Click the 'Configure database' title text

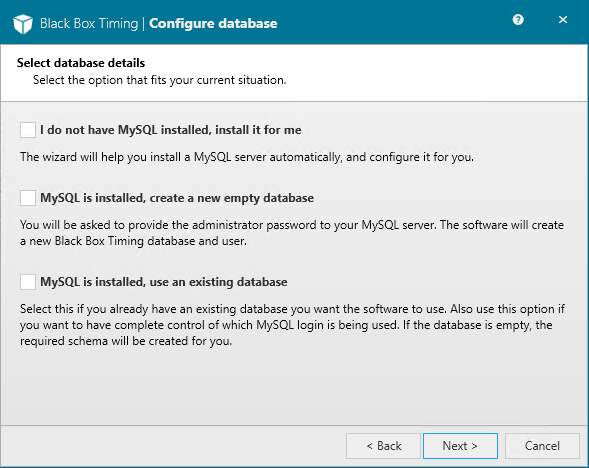coord(213,23)
